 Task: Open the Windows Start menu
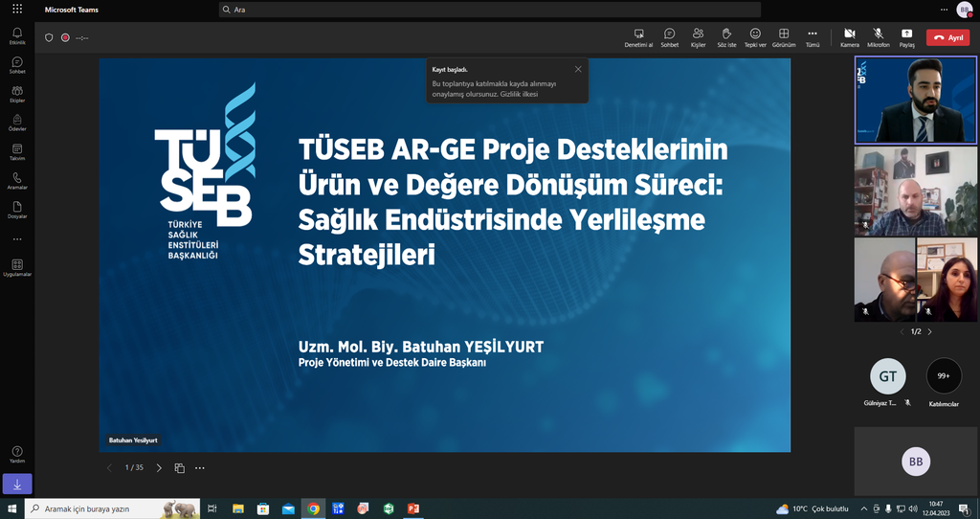[x=11, y=508]
